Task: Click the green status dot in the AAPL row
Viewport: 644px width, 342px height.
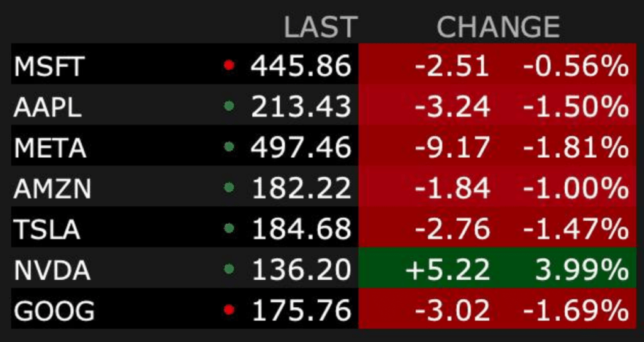Action: pos(229,106)
